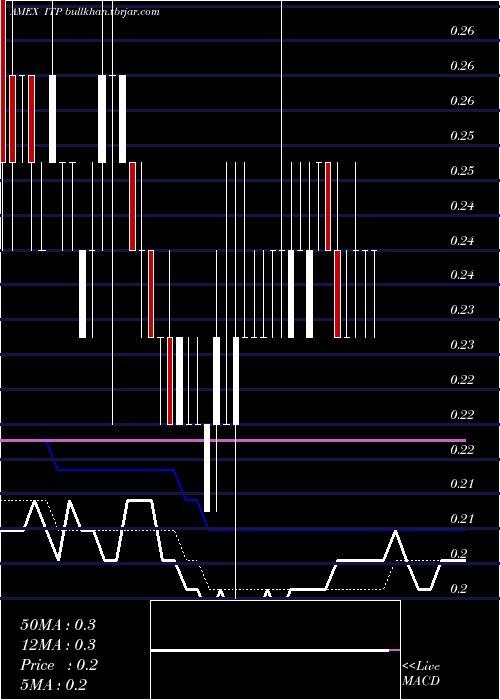
Task: Click the 50MA : 0.3 label
Action: click(58, 625)
